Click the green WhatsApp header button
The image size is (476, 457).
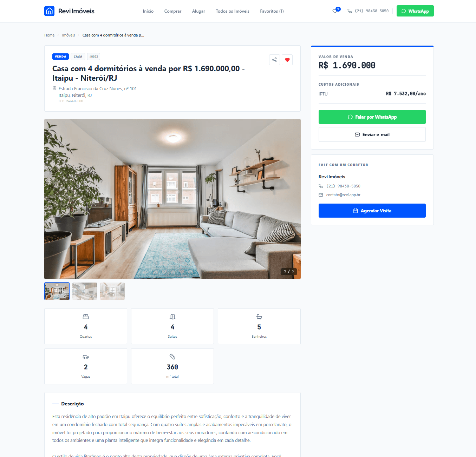tap(415, 11)
